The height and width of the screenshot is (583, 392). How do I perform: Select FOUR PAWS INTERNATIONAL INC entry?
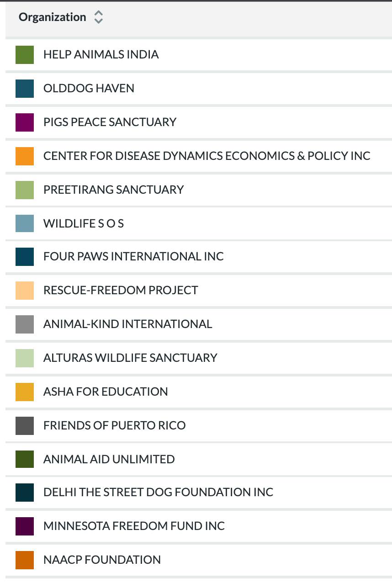pyautogui.click(x=133, y=256)
